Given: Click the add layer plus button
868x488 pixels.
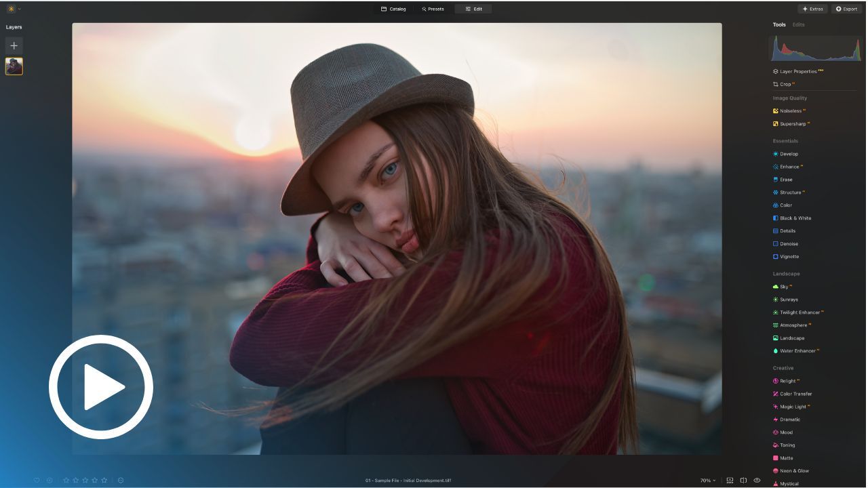Looking at the screenshot, I should [x=14, y=46].
